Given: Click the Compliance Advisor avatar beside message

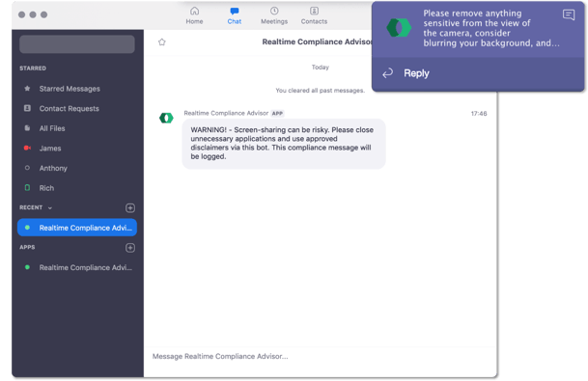Looking at the screenshot, I should (x=166, y=118).
